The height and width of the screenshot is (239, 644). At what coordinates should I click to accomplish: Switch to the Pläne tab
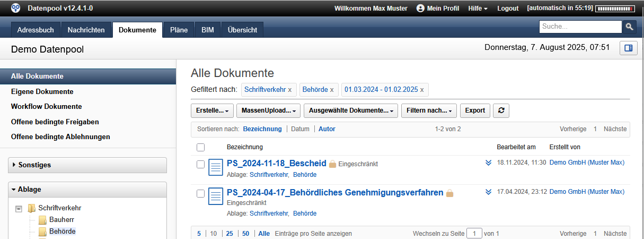[179, 30]
